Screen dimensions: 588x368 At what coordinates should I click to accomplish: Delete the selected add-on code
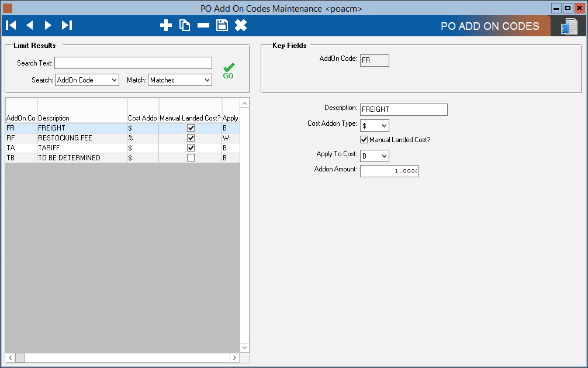point(203,25)
